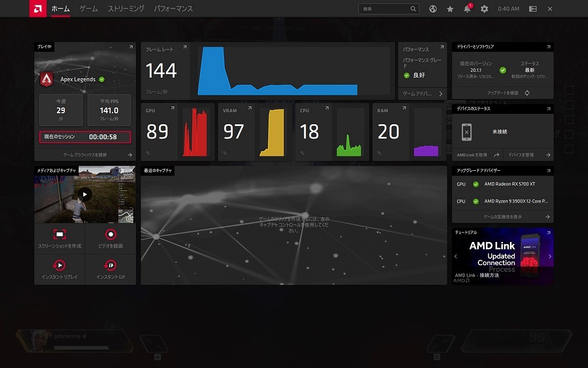
Task: Switch to the ゲーム tab
Action: point(89,9)
